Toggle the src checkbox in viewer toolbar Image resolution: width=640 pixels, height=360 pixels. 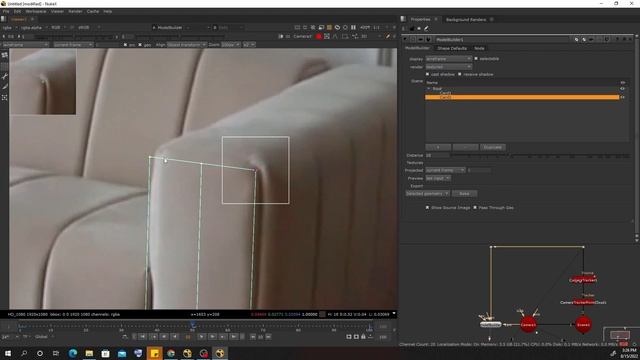pos(125,44)
